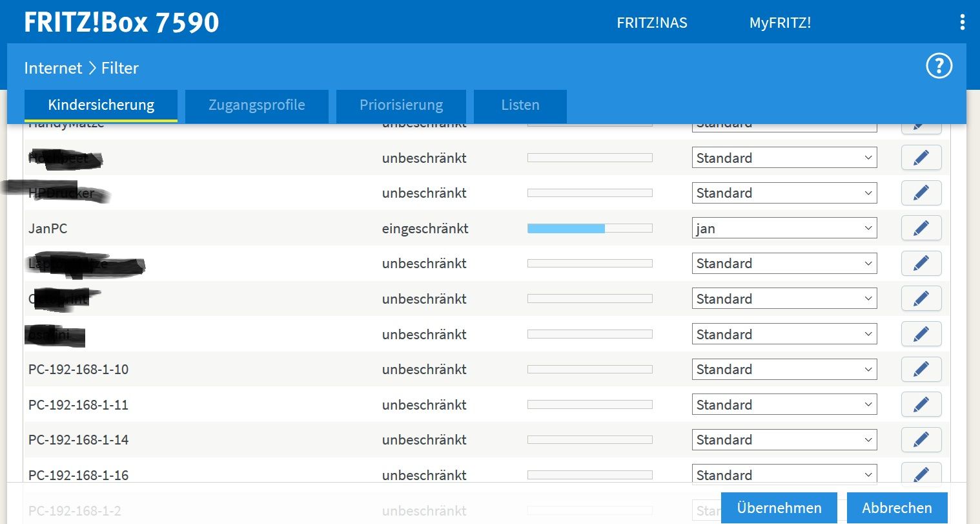The image size is (980, 524).
Task: Open Standard profile dropdown for PC-192-168-1-16
Action: pos(784,474)
